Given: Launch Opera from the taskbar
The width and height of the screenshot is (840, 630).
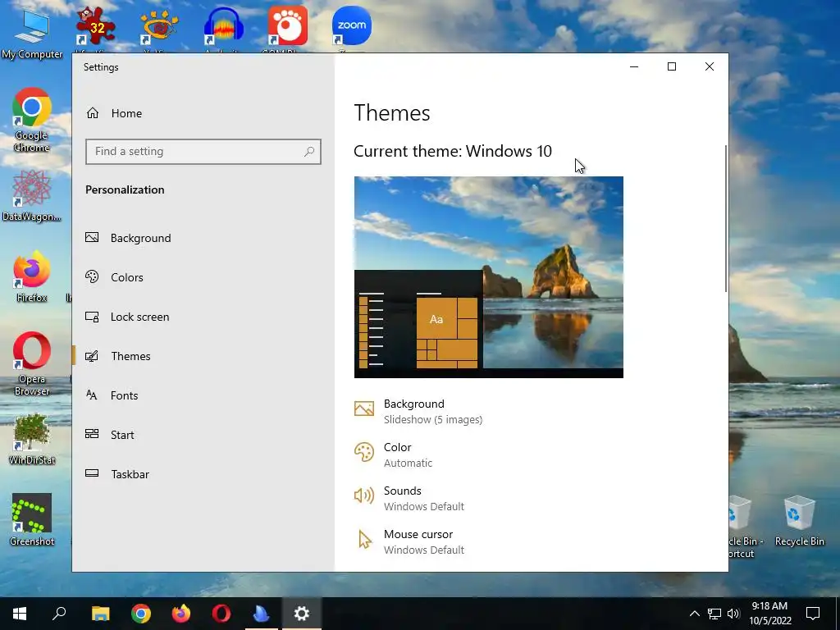Looking at the screenshot, I should point(221,614).
